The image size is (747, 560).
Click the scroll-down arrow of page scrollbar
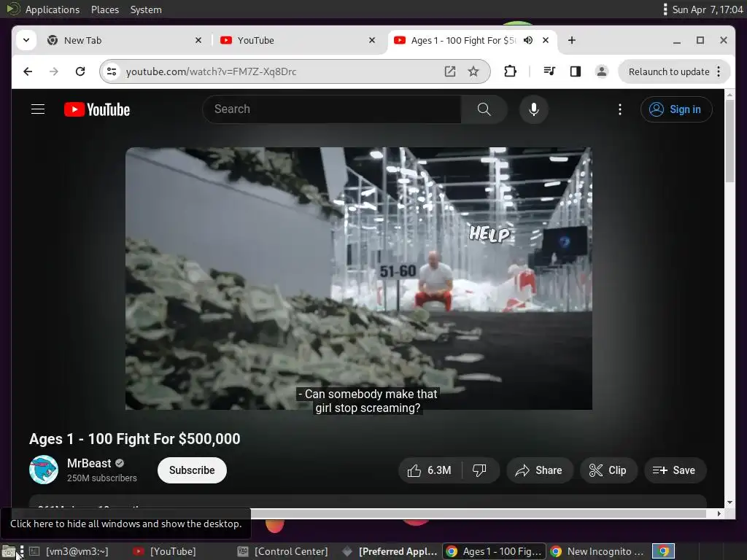coord(729,502)
